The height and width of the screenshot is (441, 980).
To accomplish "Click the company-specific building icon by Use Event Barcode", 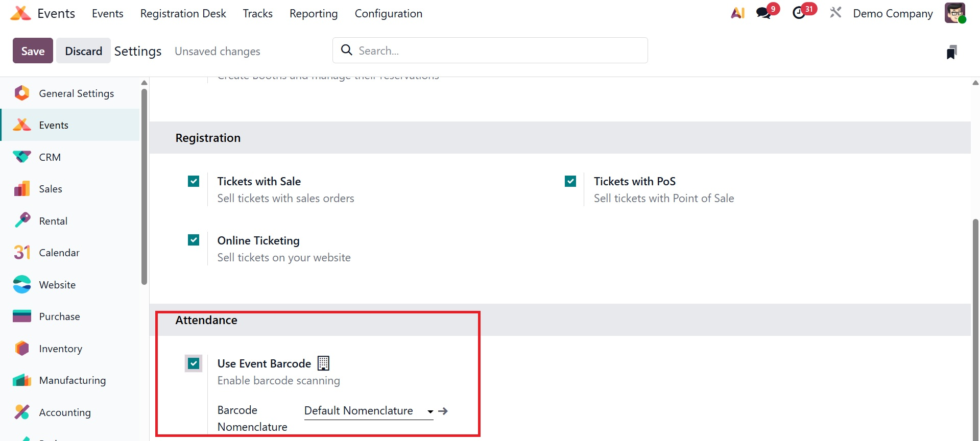I will (x=323, y=363).
